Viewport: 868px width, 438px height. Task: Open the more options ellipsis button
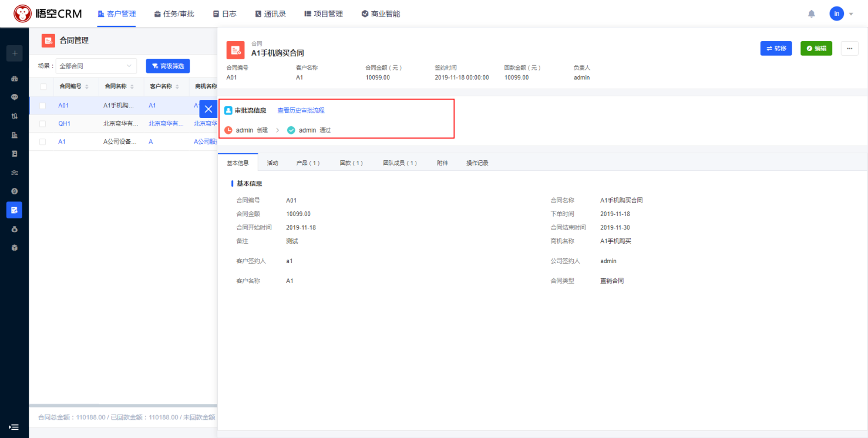point(849,48)
